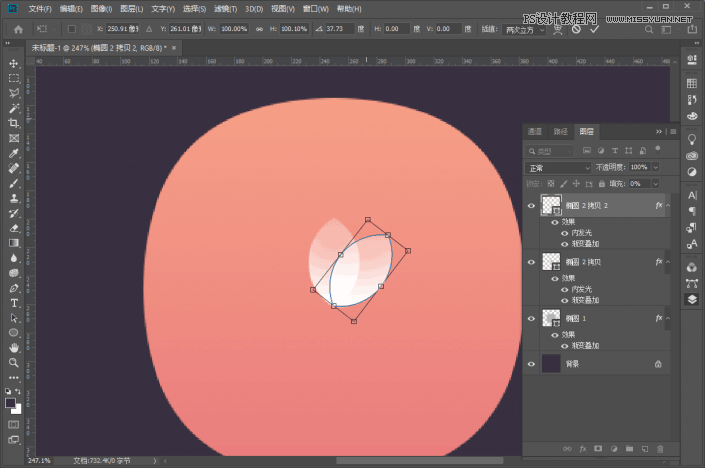
Task: Cancel the transform in options bar
Action: click(576, 29)
